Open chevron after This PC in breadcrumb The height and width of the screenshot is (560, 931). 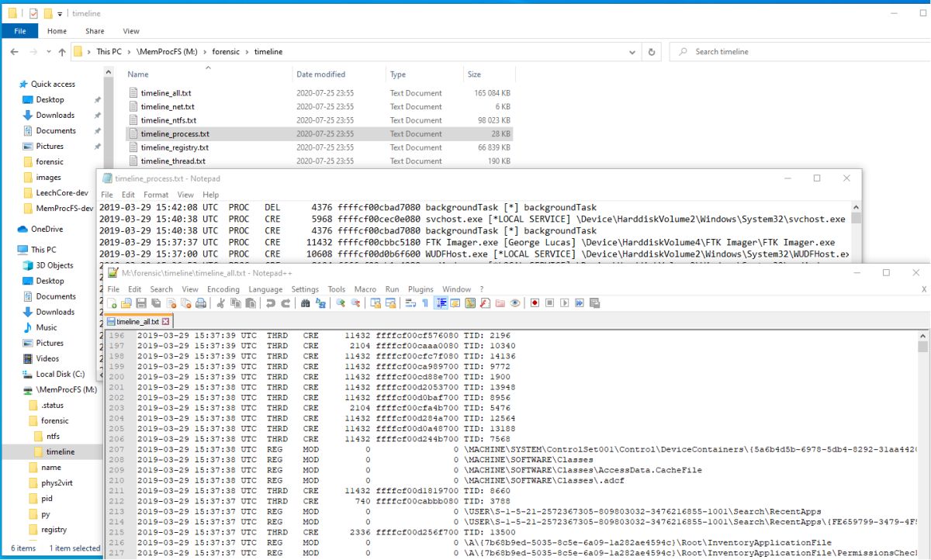[129, 52]
